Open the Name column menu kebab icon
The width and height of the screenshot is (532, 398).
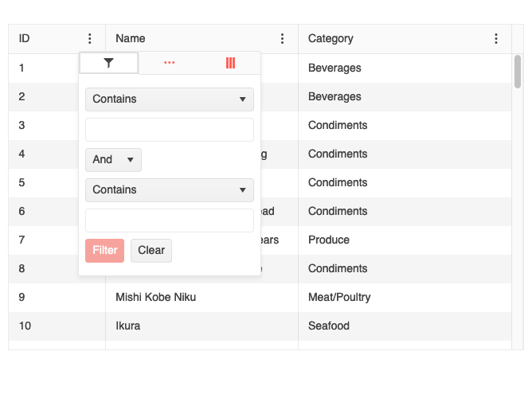(282, 39)
